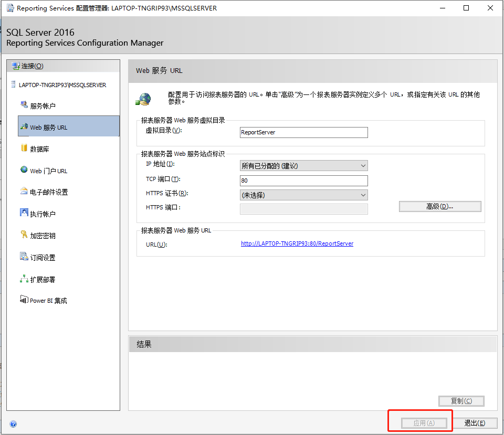Click the IP 地址(I) label
The width and height of the screenshot is (504, 435).
tap(160, 164)
